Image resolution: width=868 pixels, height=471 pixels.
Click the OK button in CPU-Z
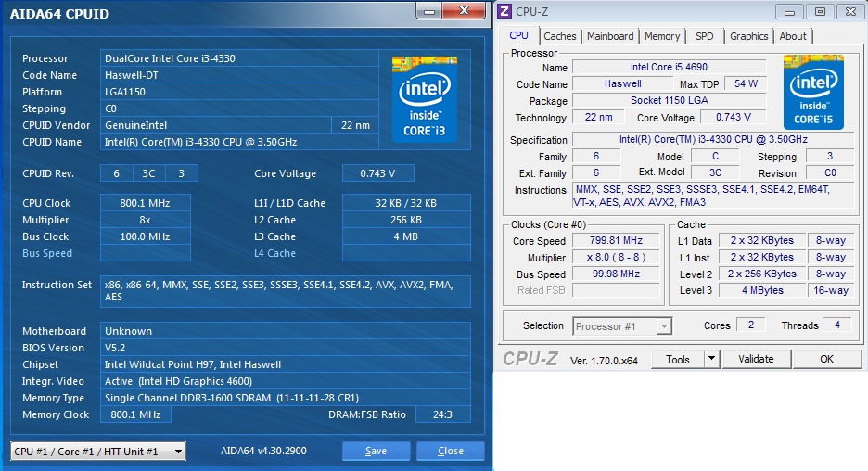coord(826,359)
